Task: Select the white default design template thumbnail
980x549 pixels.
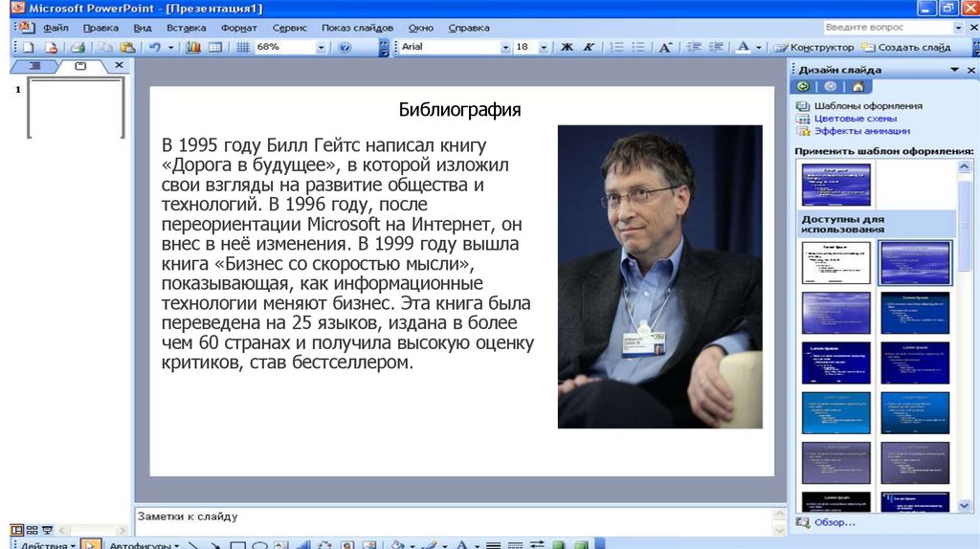Action: 836,263
